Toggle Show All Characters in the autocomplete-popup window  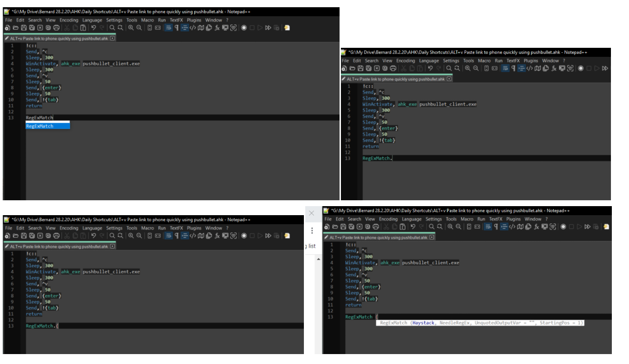[x=177, y=28]
